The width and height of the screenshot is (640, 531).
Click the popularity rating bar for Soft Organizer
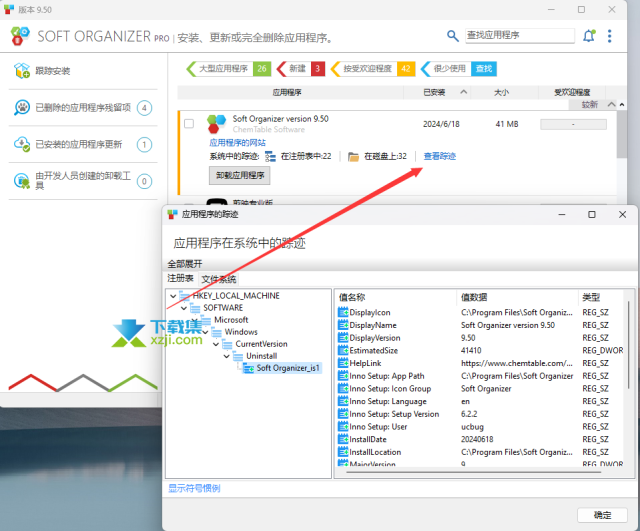[573, 124]
